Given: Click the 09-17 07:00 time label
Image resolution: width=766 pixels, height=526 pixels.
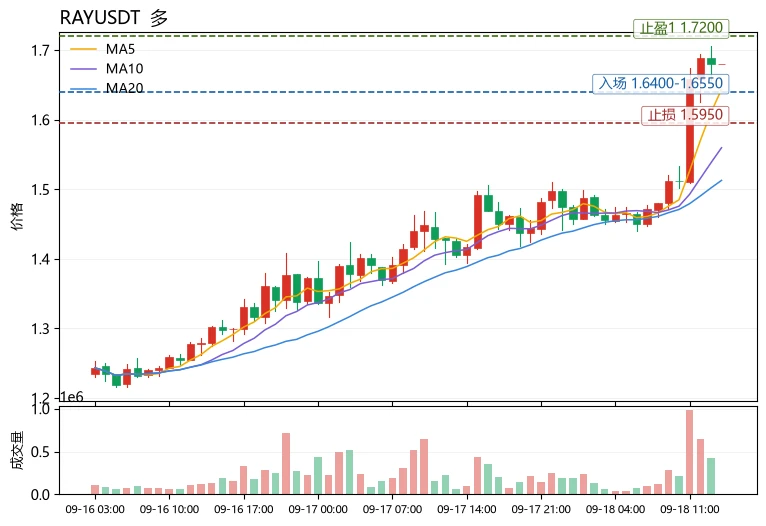Looking at the screenshot, I should pyautogui.click(x=392, y=509).
